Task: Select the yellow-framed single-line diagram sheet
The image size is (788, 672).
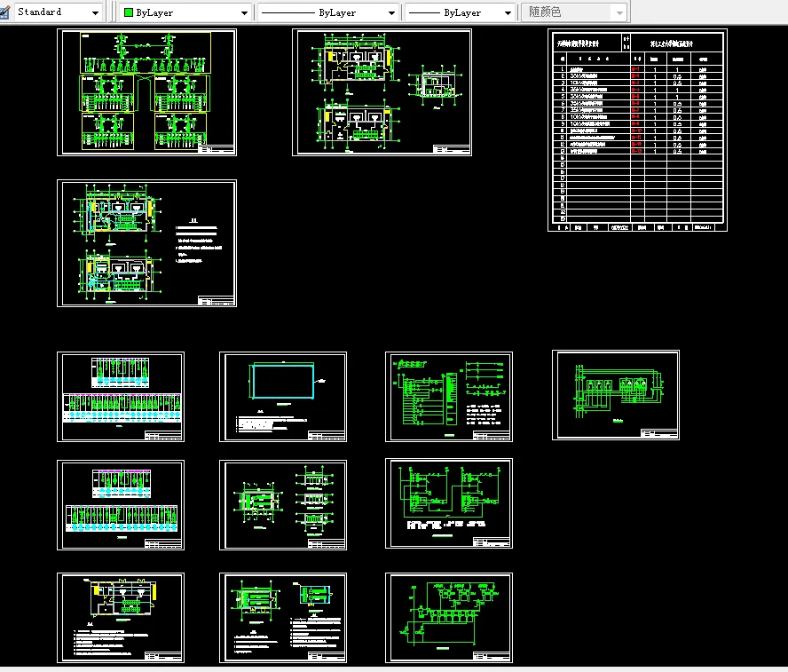Action: click(146, 92)
